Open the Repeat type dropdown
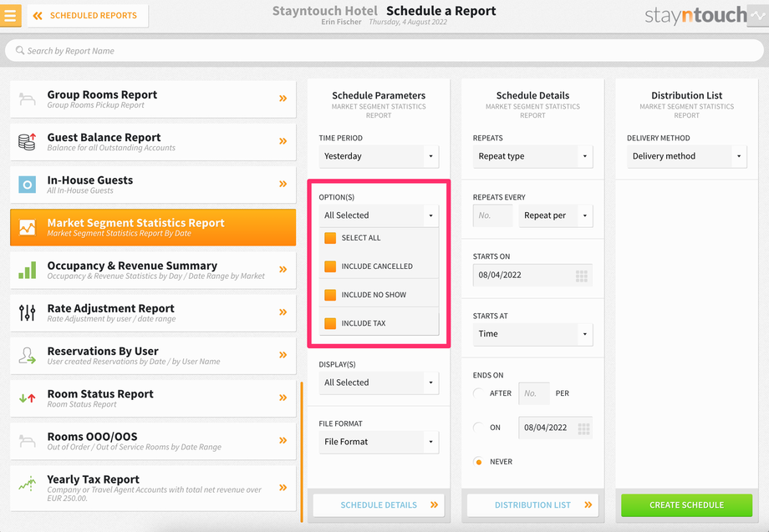This screenshot has height=532, width=769. (532, 156)
